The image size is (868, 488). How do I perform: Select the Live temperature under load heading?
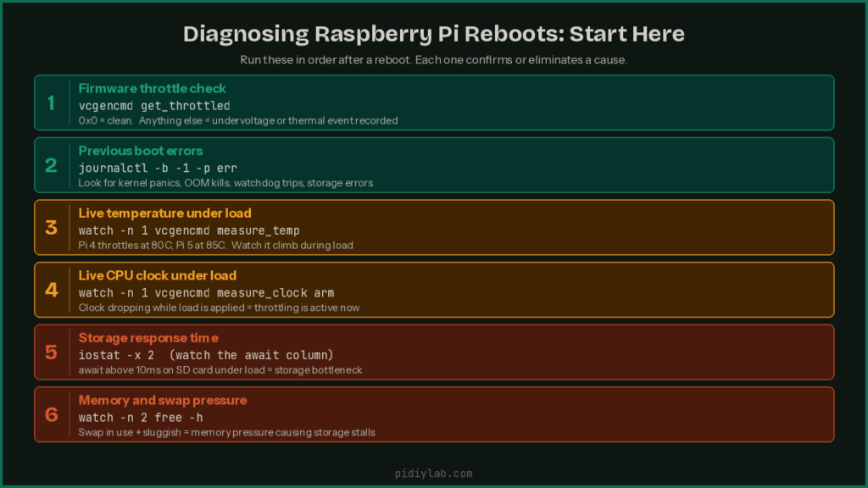tap(165, 213)
